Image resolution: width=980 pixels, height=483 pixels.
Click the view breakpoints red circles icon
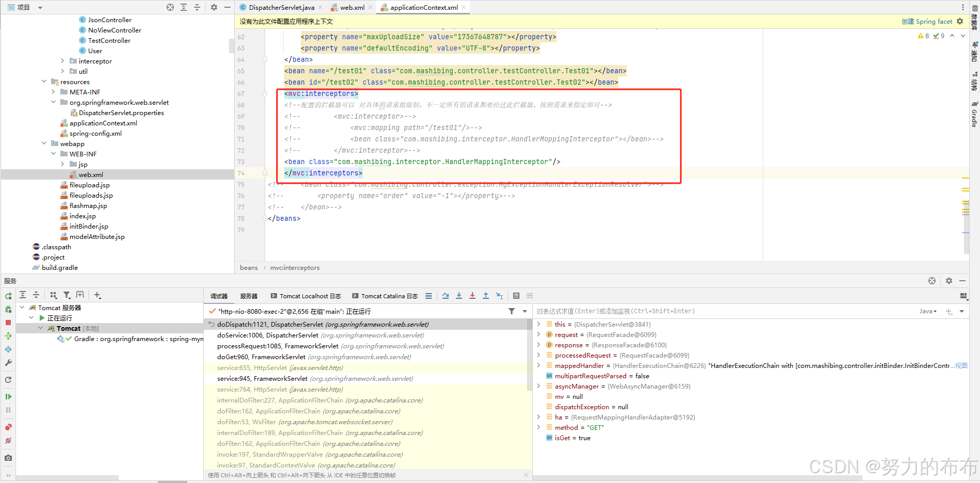coord(8,427)
